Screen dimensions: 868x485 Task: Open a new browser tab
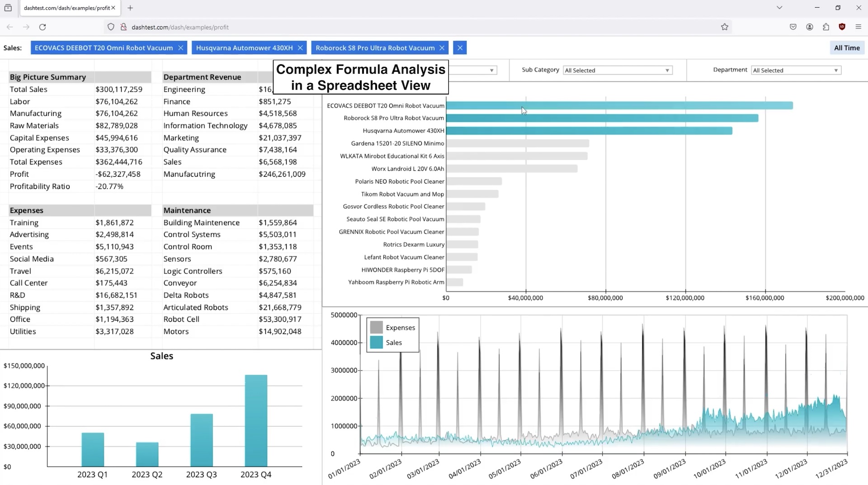pos(130,8)
